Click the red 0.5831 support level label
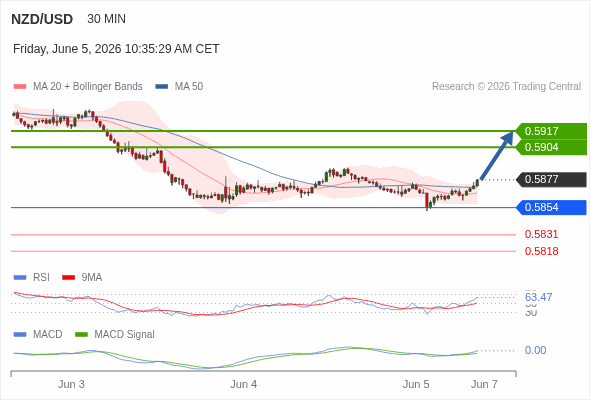The height and width of the screenshot is (400, 590). point(541,234)
